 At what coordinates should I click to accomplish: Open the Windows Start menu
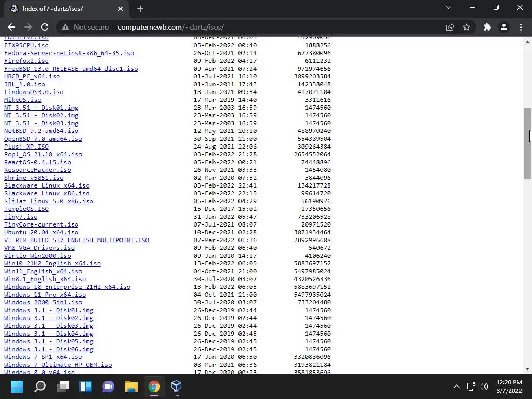pos(17,387)
